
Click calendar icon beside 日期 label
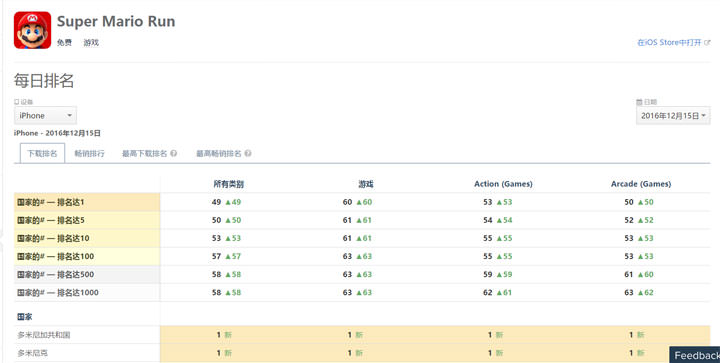point(639,102)
